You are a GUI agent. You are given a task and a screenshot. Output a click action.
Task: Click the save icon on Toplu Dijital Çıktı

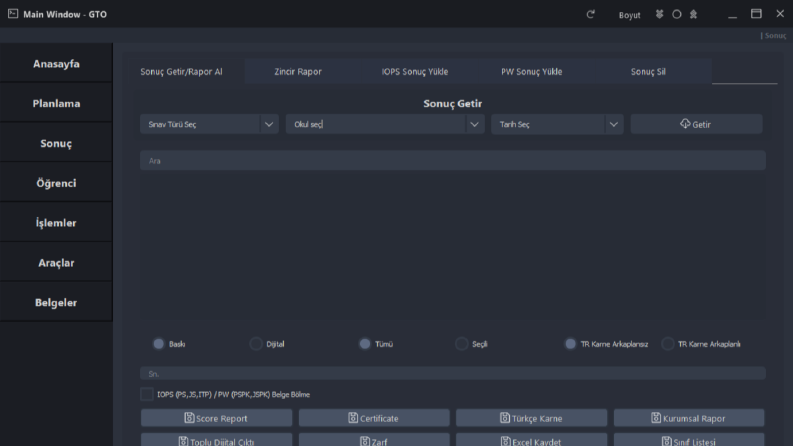(183, 441)
